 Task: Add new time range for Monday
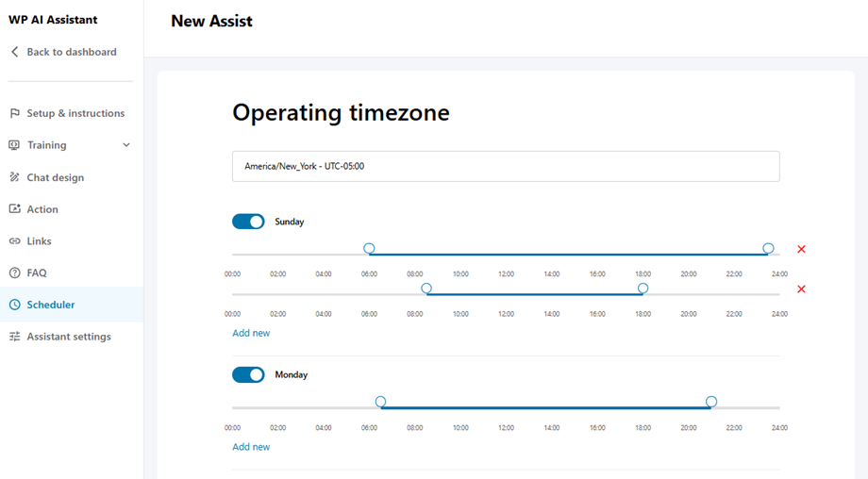[251, 447]
